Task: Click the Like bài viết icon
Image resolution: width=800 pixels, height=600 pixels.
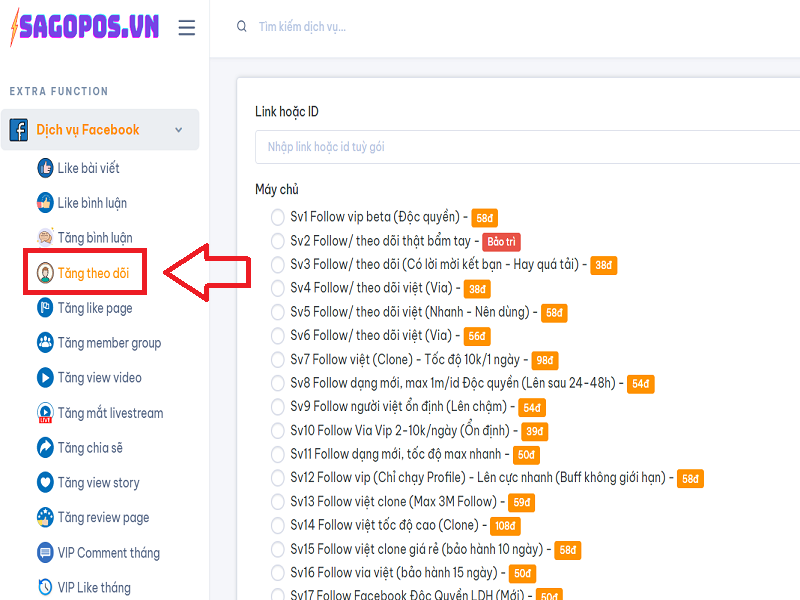Action: pos(45,168)
